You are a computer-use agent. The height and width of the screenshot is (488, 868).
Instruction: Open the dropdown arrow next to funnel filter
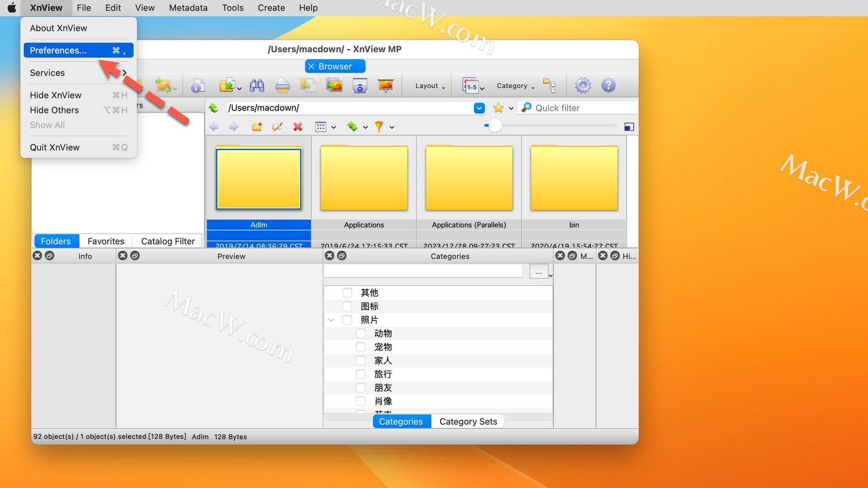[x=392, y=127]
